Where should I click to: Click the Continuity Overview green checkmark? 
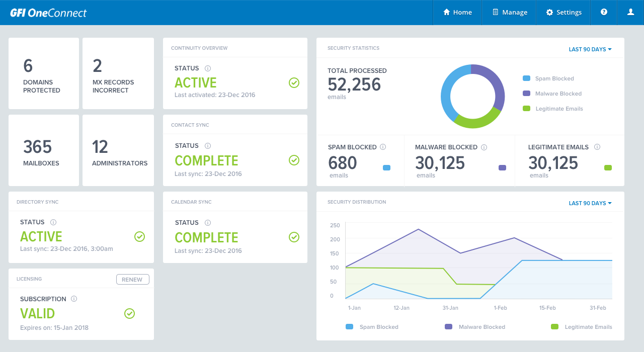click(x=294, y=83)
